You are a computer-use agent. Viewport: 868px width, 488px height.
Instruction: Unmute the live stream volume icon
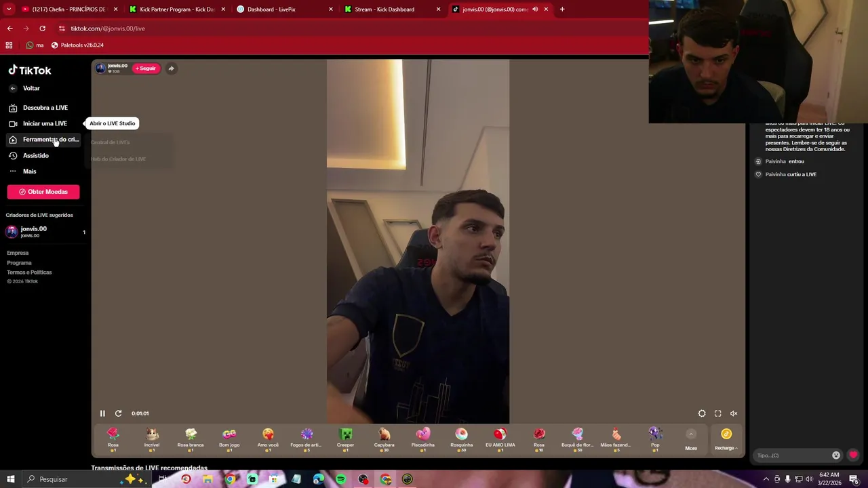[x=734, y=413]
